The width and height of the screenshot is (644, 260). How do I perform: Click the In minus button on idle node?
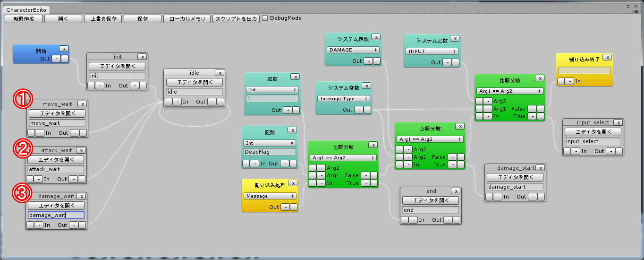coord(177,102)
